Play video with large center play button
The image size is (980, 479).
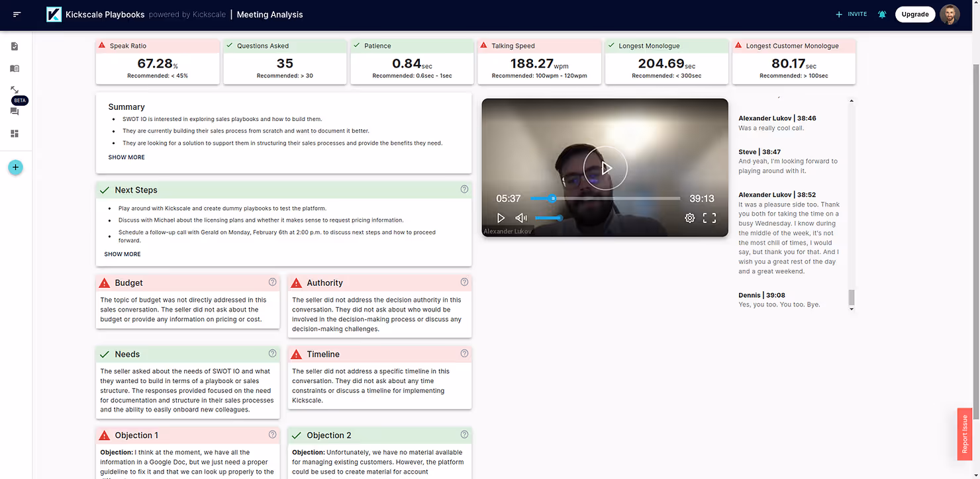click(605, 168)
